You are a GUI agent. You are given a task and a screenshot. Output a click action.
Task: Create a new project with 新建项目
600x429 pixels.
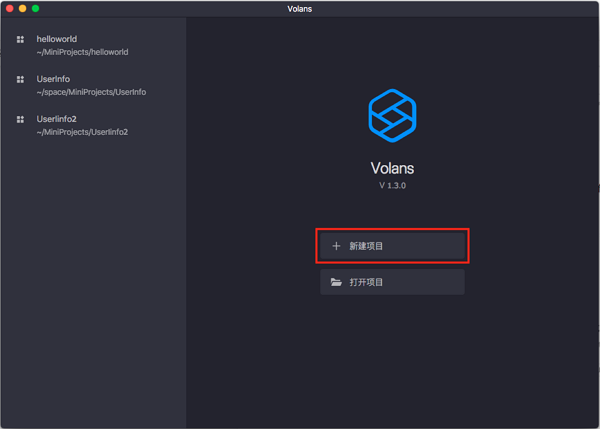coord(392,246)
